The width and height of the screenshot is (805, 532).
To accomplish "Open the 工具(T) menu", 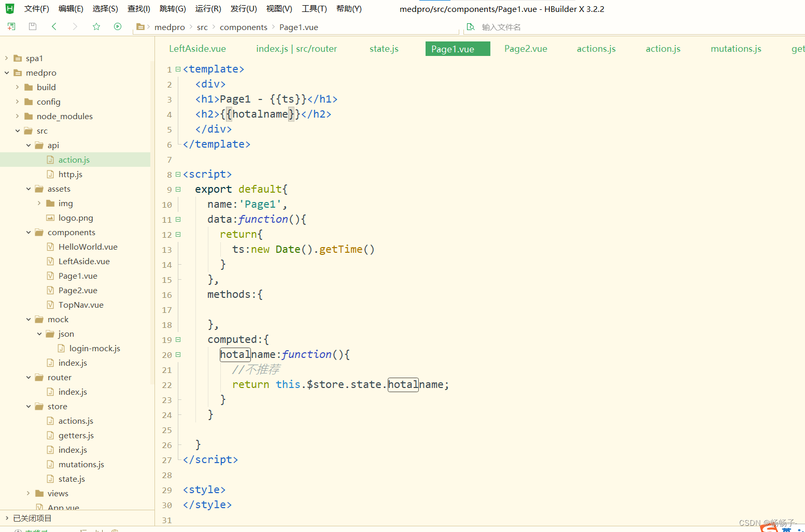I will 315,9.
